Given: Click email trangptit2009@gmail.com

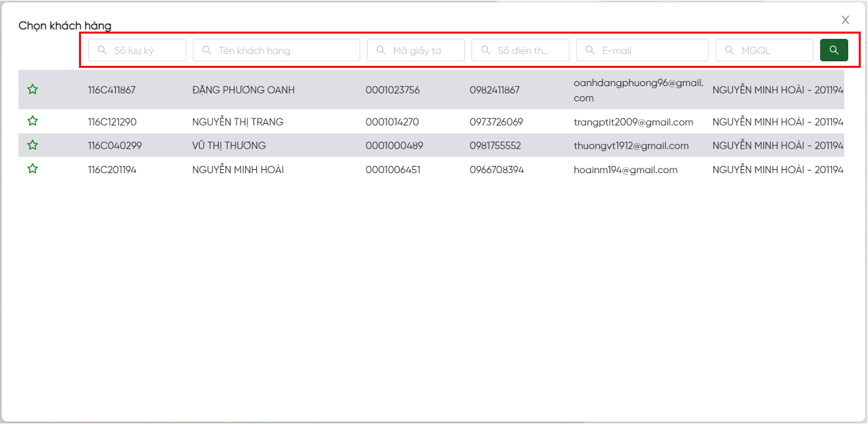Looking at the screenshot, I should click(x=633, y=122).
